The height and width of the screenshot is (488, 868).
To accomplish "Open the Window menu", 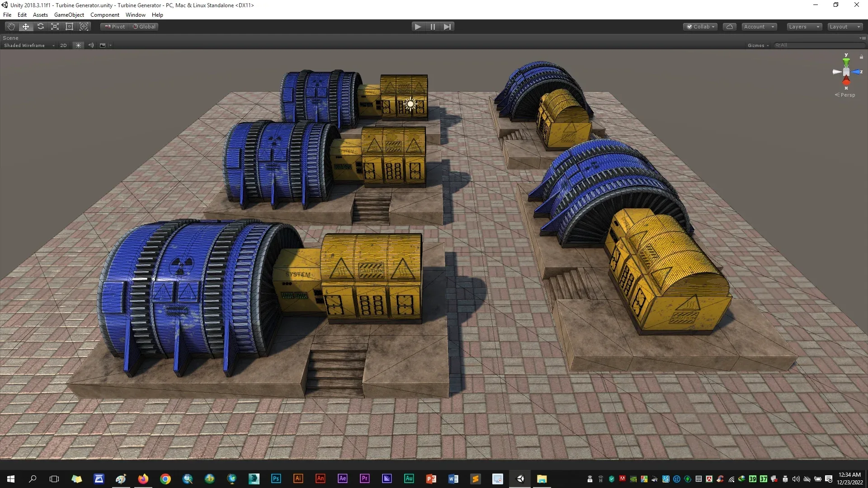I will [x=135, y=14].
